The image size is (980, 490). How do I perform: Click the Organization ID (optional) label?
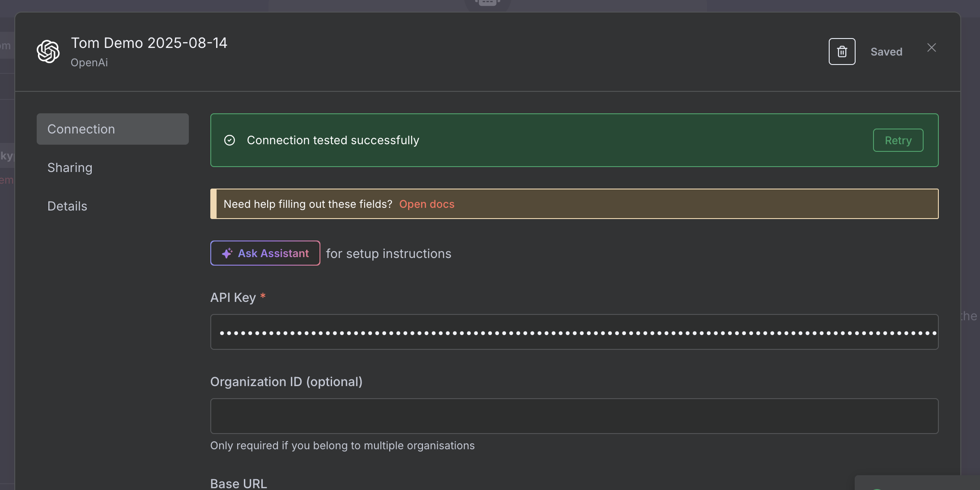click(286, 382)
